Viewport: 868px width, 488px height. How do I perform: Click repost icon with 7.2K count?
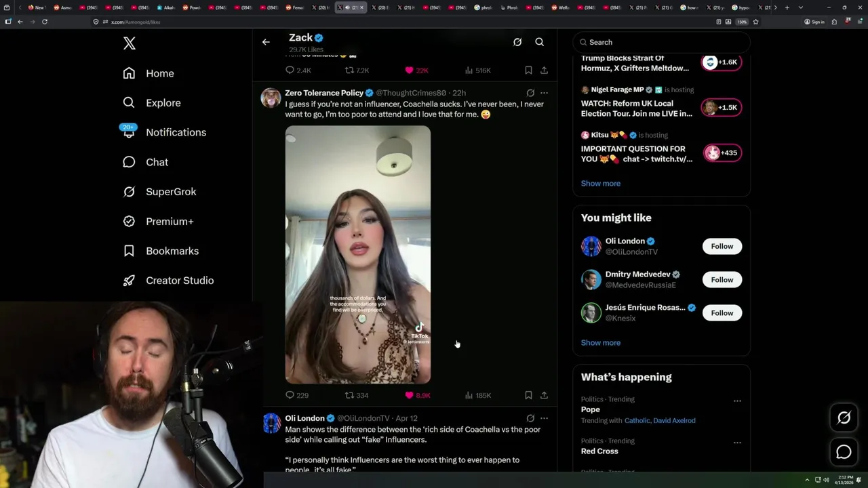349,70
